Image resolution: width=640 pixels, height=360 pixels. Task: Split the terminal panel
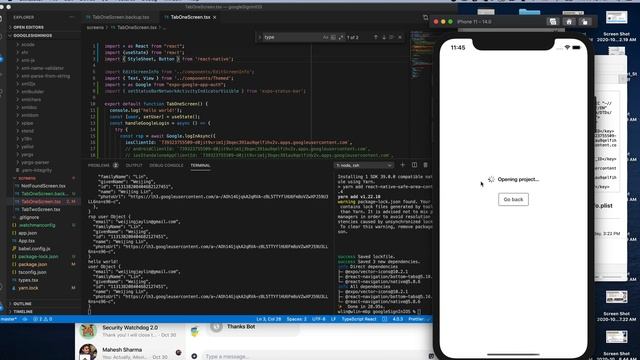click(414, 165)
